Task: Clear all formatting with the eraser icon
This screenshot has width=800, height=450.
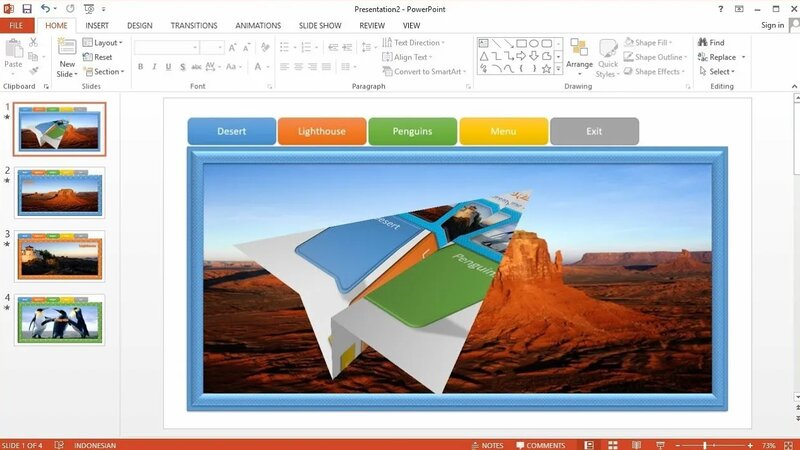Action: pyautogui.click(x=265, y=47)
